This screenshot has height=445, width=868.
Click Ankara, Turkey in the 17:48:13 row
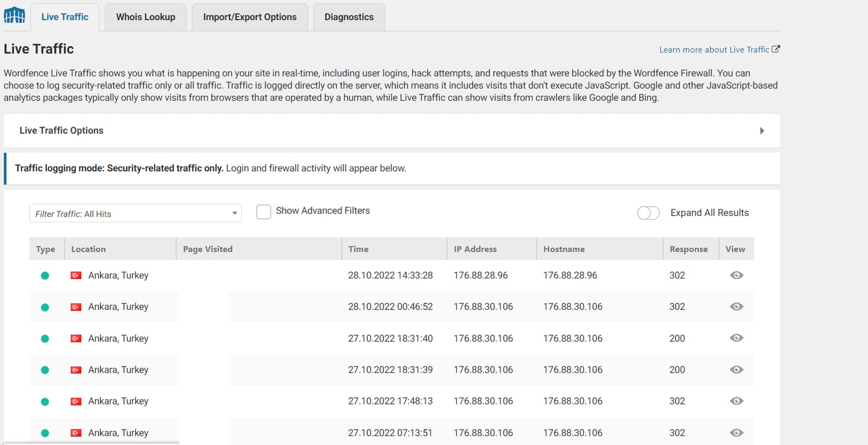tap(118, 401)
